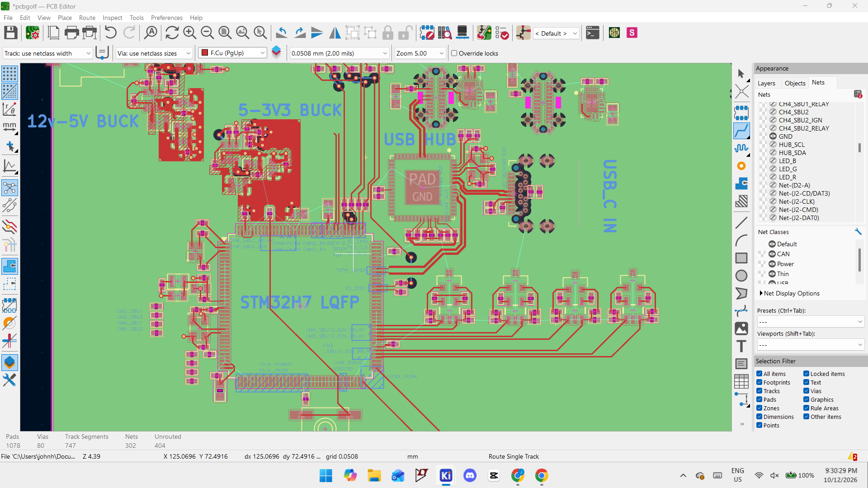868x488 pixels.
Task: Toggle Locked items selection filter
Action: (806, 374)
